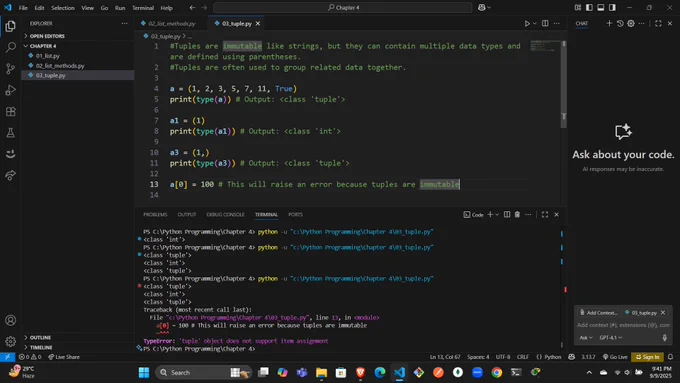Click Go Live in the status bar
Screen dimensions: 680x383
pos(615,357)
